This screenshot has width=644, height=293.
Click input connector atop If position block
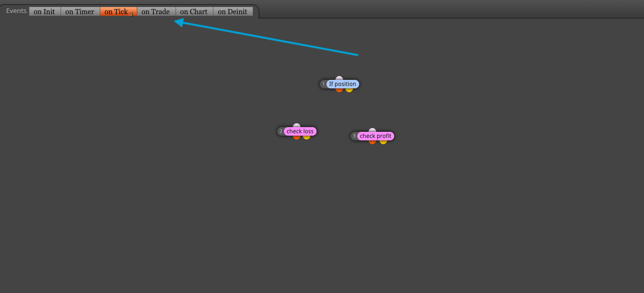tap(339, 78)
